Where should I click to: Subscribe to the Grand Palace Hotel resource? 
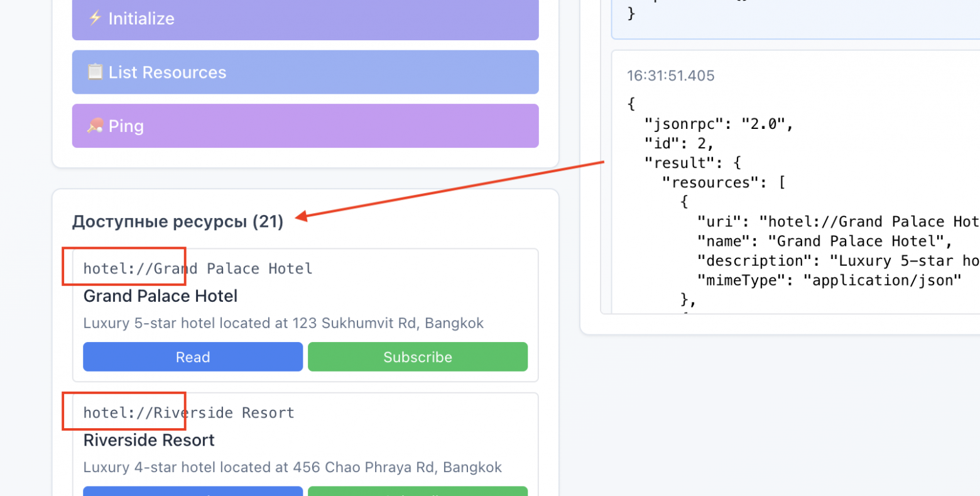pos(418,357)
